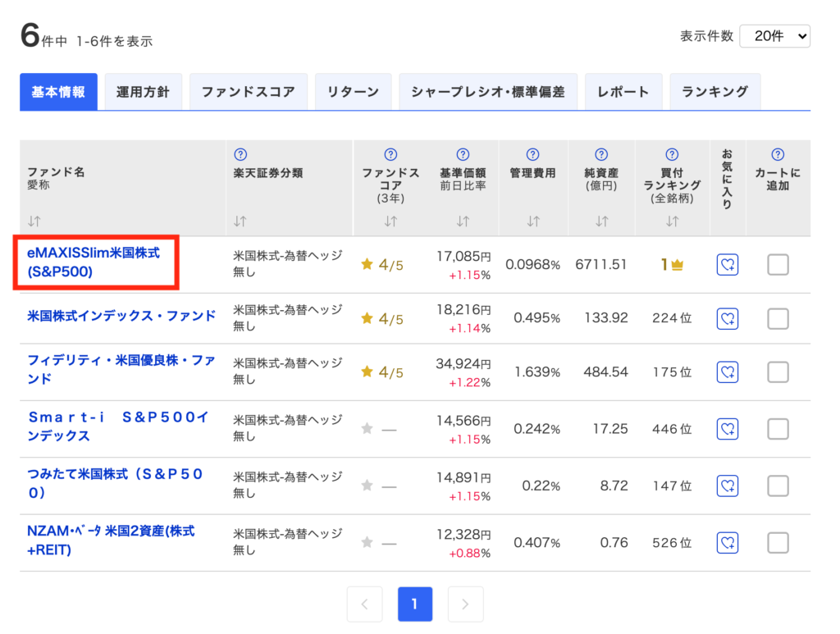The height and width of the screenshot is (634, 840).
Task: Click help icon above ファンドスコア header
Action: (390, 155)
